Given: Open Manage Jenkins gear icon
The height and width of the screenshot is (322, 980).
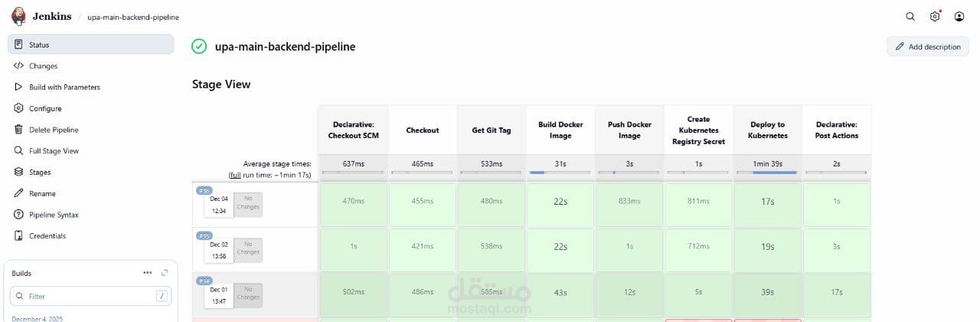Looking at the screenshot, I should [x=935, y=16].
